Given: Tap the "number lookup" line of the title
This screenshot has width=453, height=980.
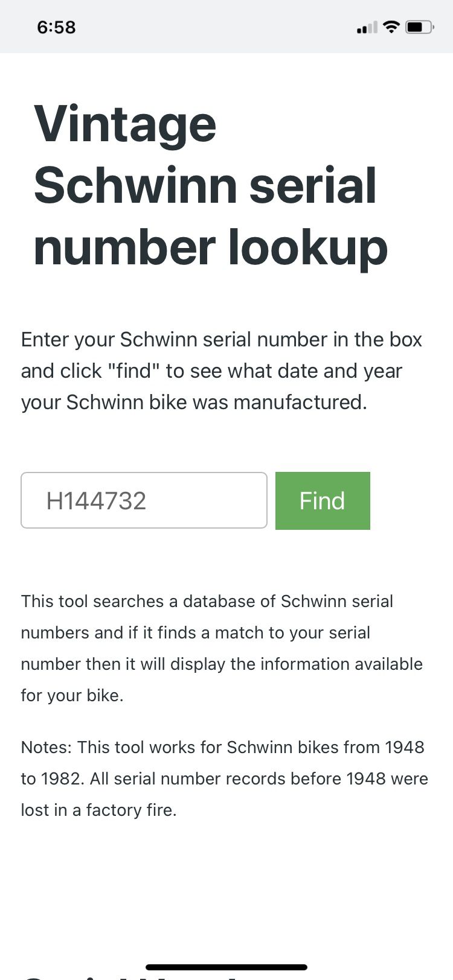Looking at the screenshot, I should (211, 247).
